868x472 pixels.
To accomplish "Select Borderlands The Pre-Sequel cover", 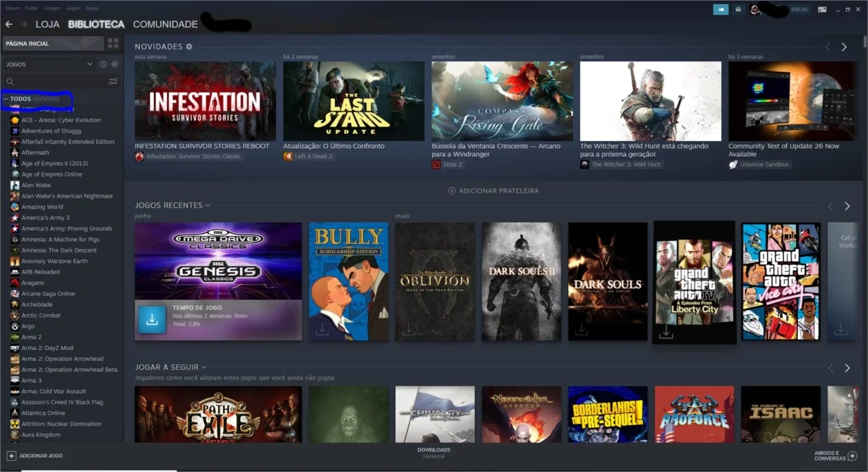I will (x=608, y=414).
